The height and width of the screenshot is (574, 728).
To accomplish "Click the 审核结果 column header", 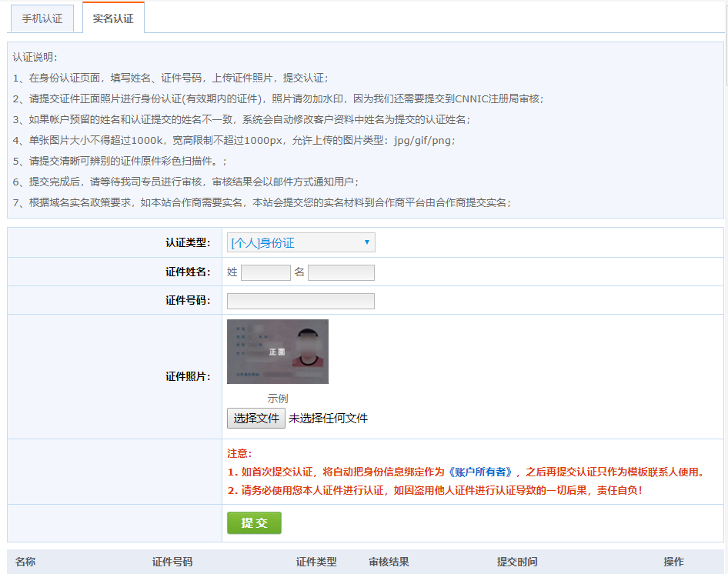I will coord(389,562).
